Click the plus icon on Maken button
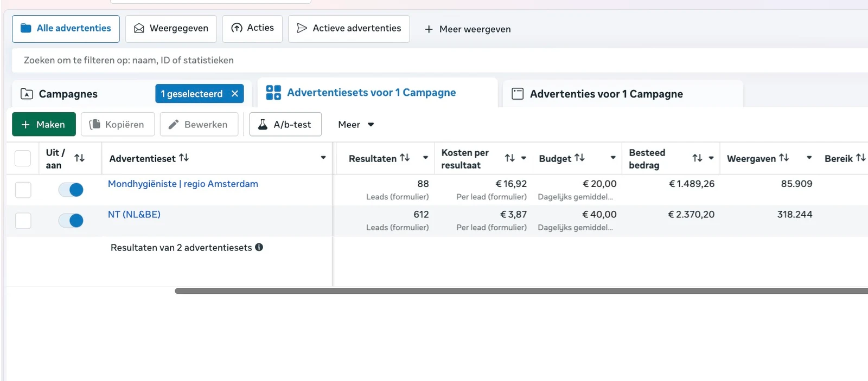868x381 pixels. 25,125
